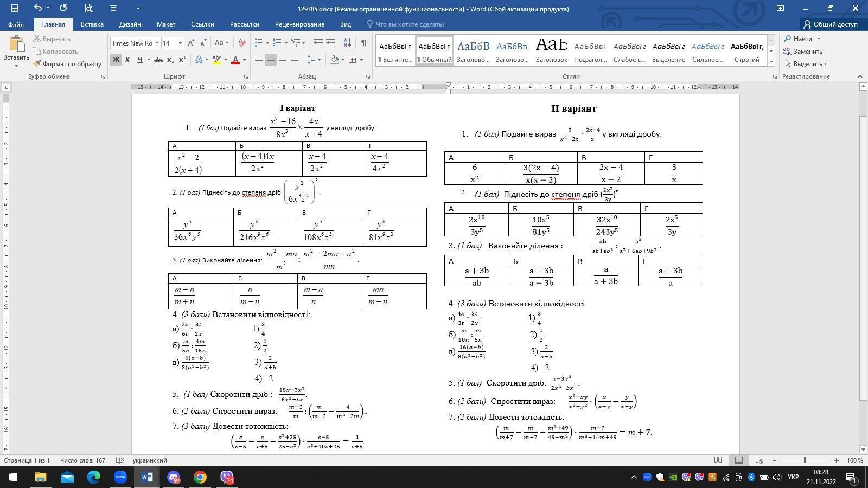This screenshot has height=488, width=868.
Task: Apply subscript formatting
Action: 170,60
